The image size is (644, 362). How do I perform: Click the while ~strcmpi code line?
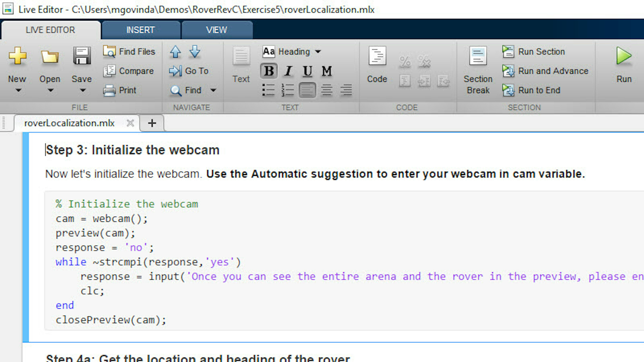coord(148,262)
